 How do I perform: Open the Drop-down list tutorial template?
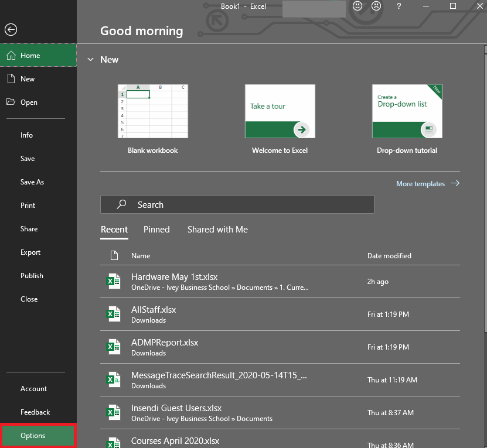pos(407,111)
